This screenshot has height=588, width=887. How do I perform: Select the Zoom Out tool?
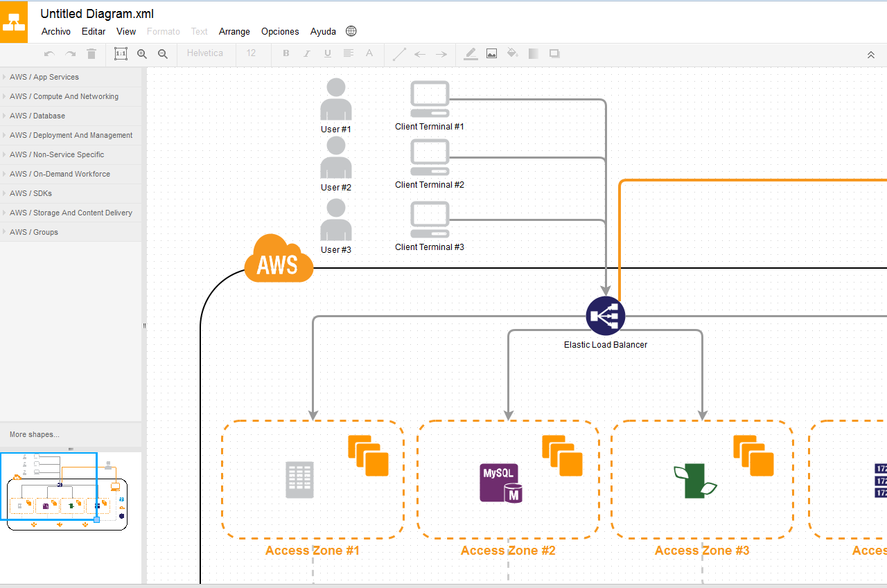point(163,53)
